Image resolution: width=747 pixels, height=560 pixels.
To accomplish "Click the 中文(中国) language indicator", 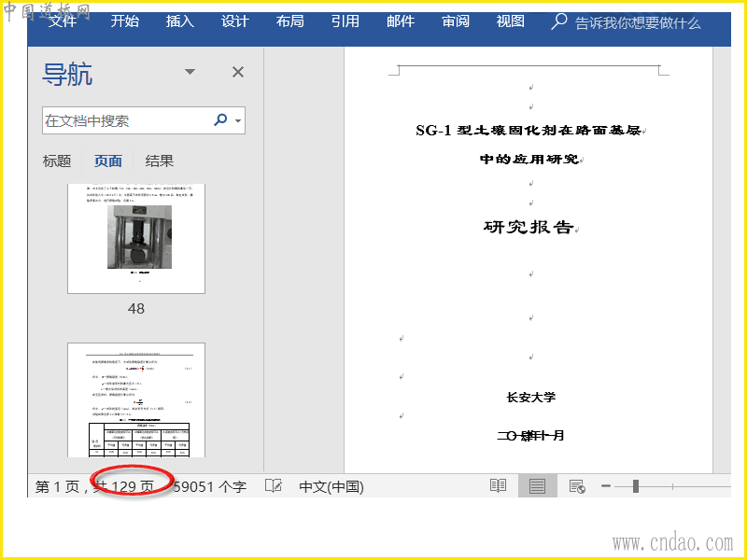I will (x=331, y=486).
